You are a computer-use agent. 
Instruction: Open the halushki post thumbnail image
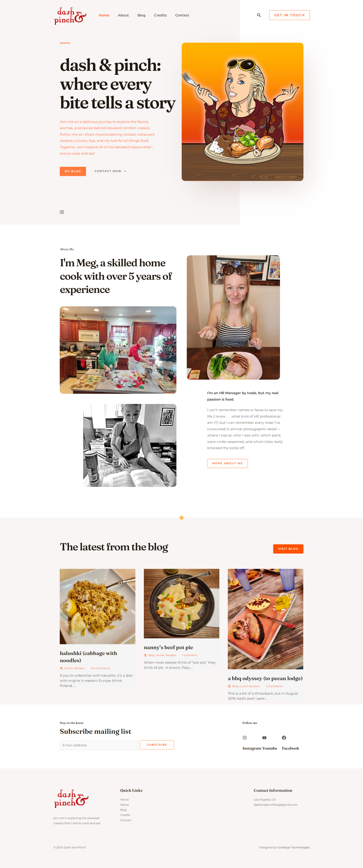point(98,606)
